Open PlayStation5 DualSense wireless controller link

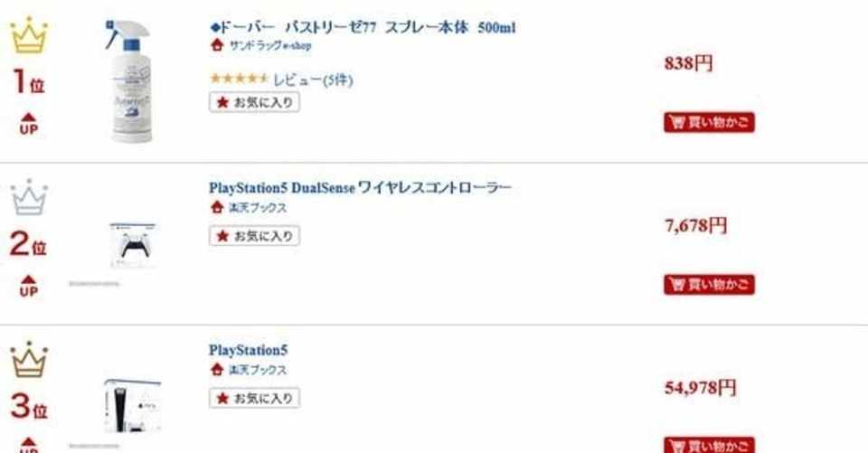pyautogui.click(x=360, y=188)
